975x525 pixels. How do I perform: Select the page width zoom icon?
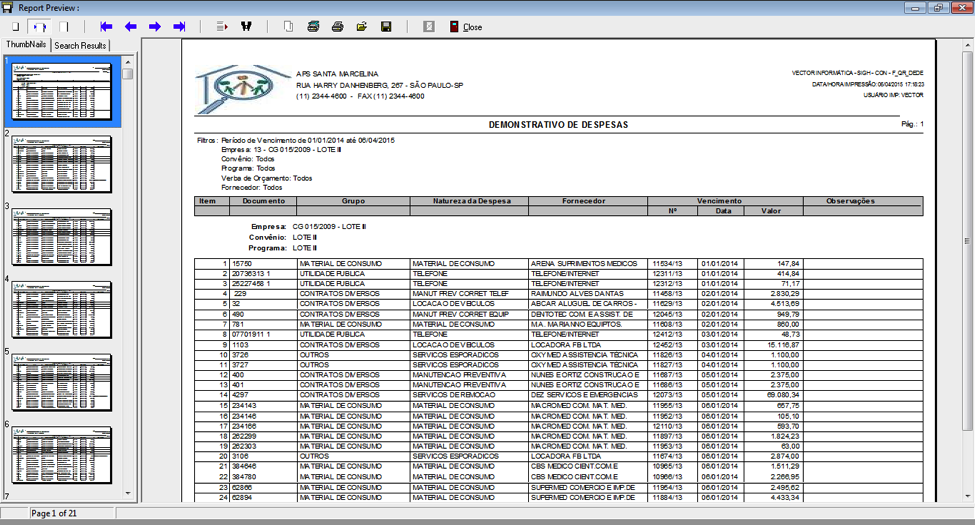(39, 27)
